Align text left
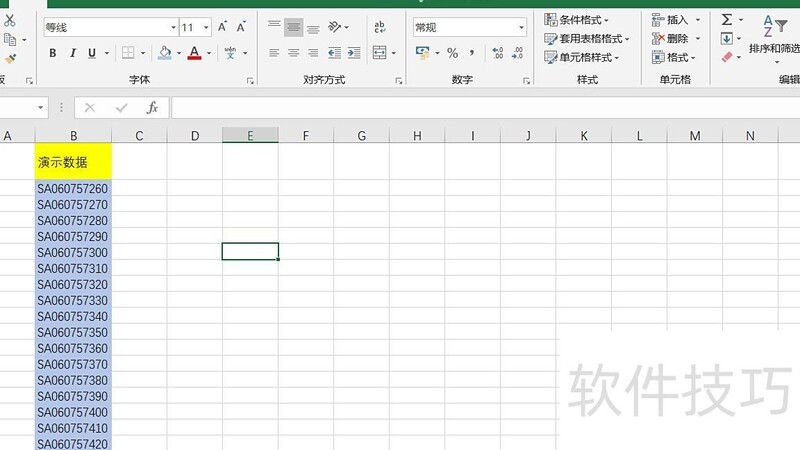 pos(274,53)
